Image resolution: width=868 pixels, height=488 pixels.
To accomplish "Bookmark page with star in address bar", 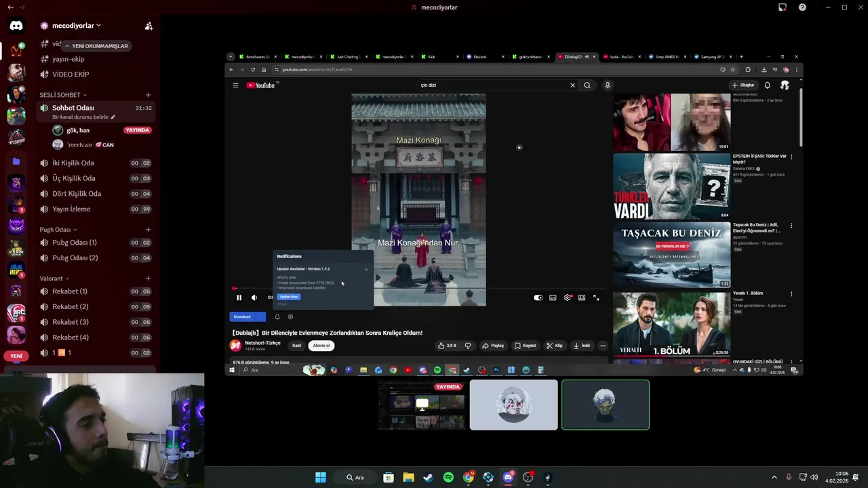I will click(732, 70).
